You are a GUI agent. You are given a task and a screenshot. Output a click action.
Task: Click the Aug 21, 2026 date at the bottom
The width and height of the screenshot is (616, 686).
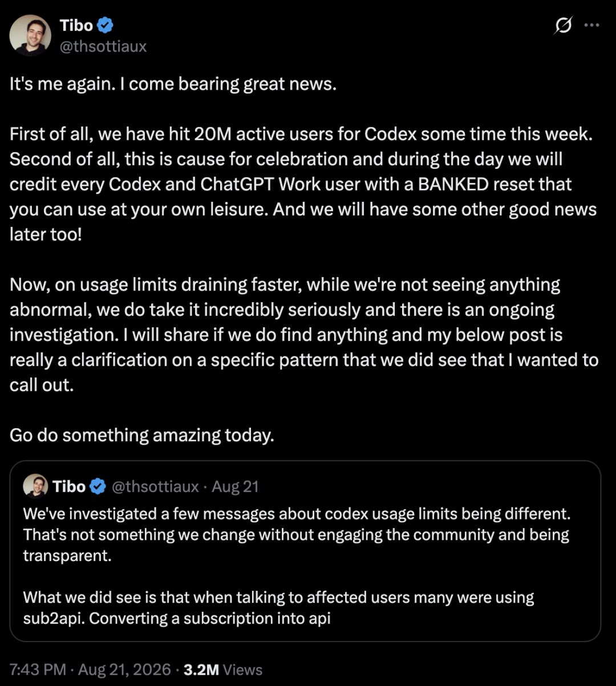124,669
